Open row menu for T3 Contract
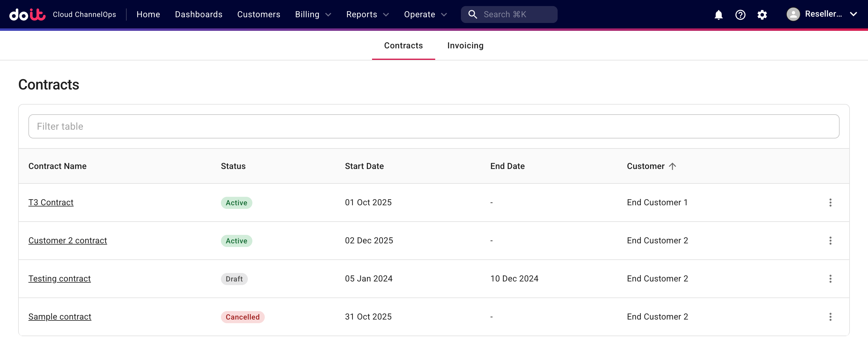The width and height of the screenshot is (868, 341). coord(830,203)
